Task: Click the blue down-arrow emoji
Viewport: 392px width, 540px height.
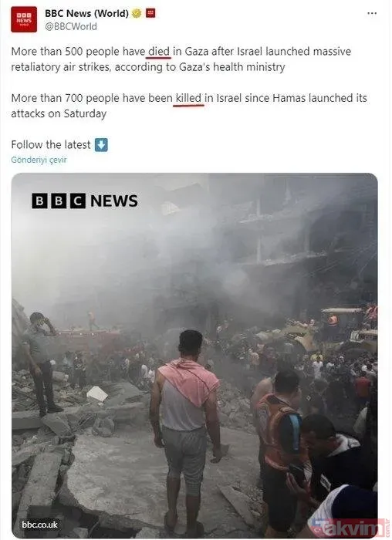Action: (101, 145)
